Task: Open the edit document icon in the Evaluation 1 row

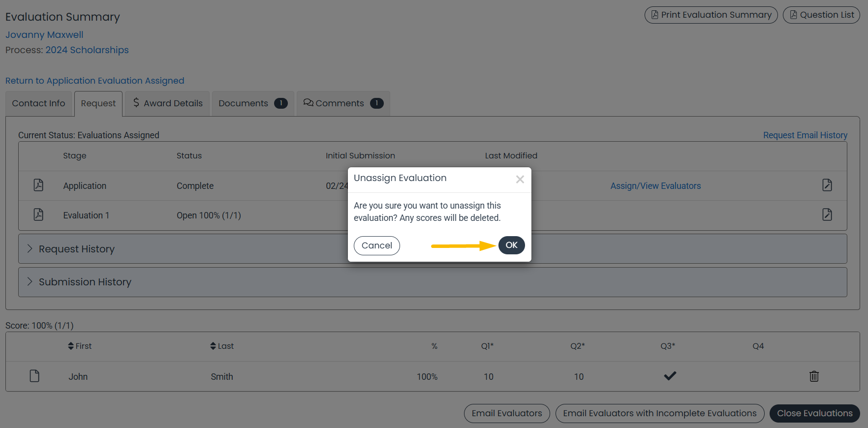Action: tap(827, 214)
